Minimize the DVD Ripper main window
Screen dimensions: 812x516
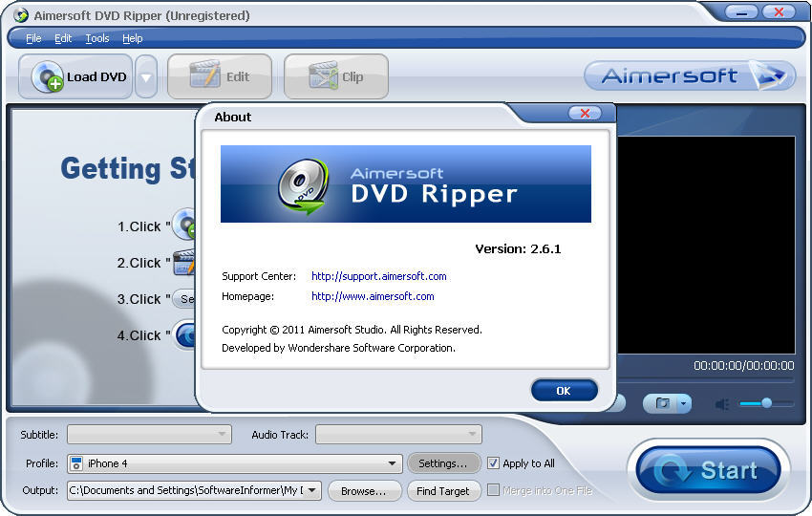[x=741, y=11]
